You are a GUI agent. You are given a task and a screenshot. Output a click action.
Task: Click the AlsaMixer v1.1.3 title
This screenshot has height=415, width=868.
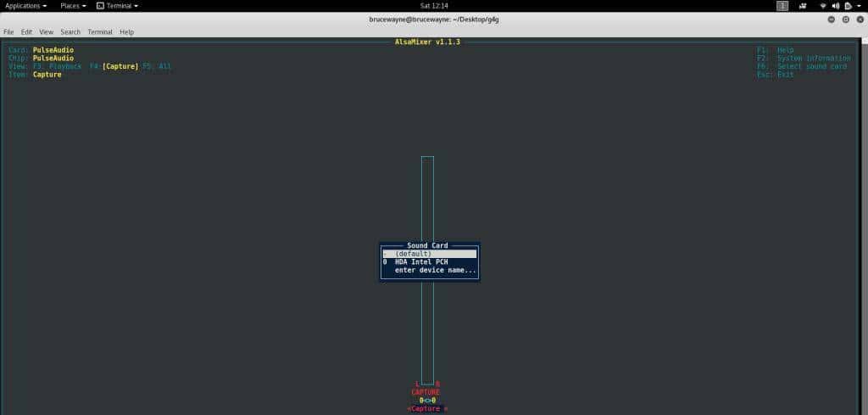(x=427, y=42)
